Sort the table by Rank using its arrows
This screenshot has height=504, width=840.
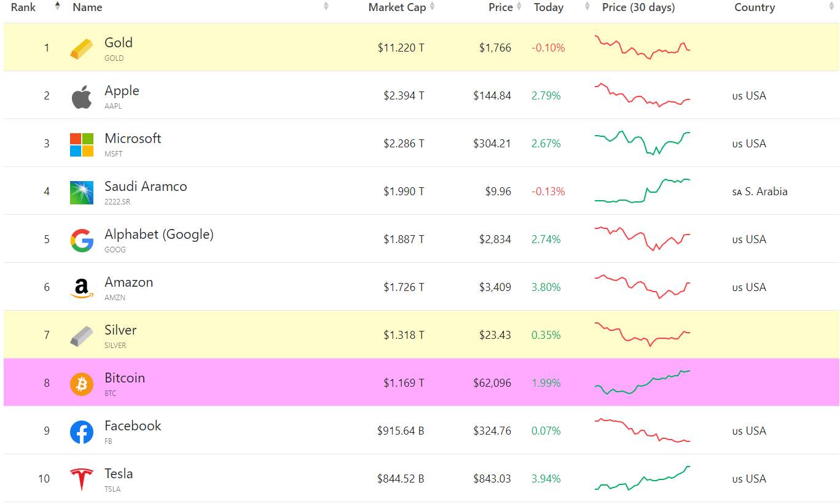click(57, 6)
